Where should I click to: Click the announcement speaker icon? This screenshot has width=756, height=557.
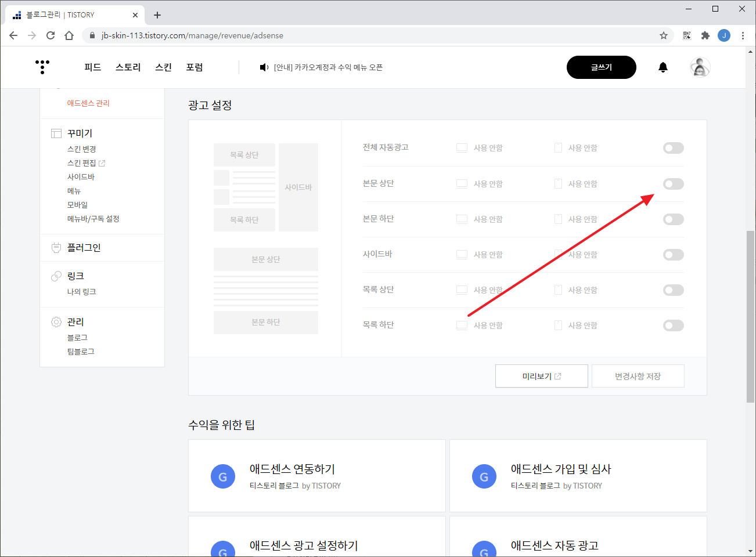[x=264, y=67]
